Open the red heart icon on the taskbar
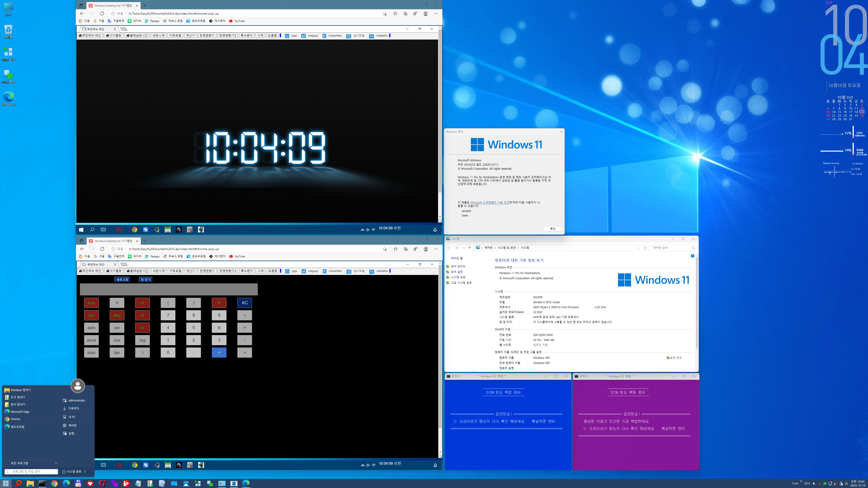The height and width of the screenshot is (488, 868). 90,483
